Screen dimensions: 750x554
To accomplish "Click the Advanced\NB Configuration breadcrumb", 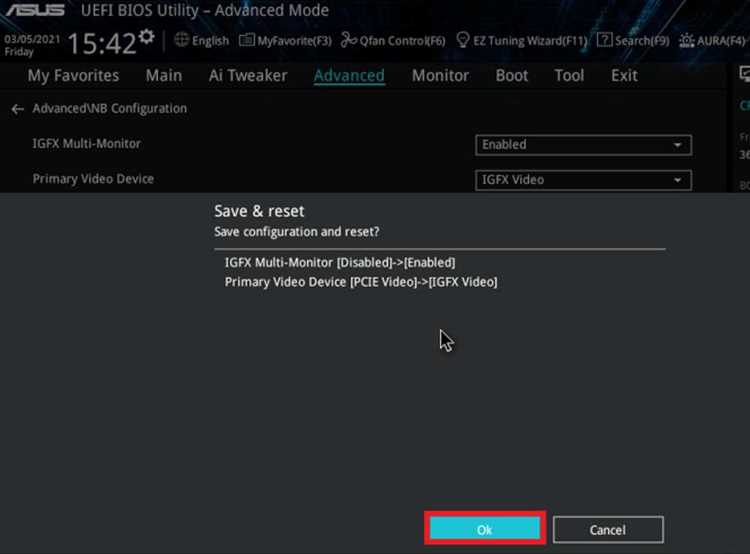I will click(x=110, y=109).
